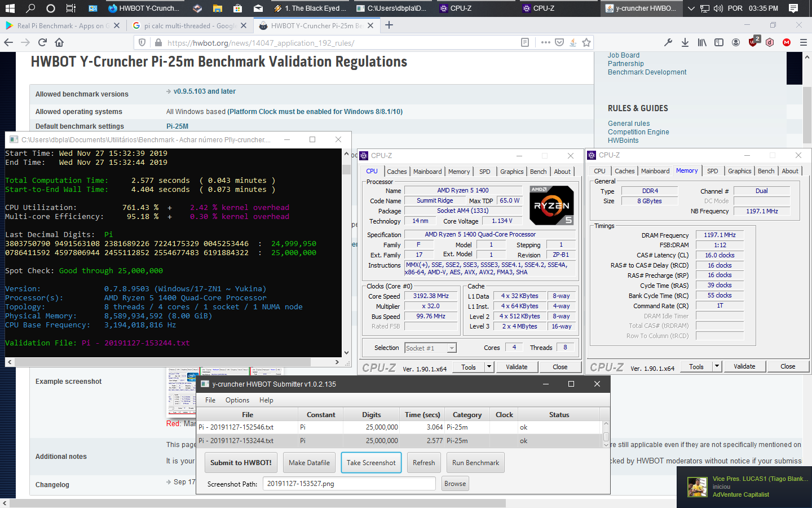Open File Explorer from the taskbar

(218, 8)
